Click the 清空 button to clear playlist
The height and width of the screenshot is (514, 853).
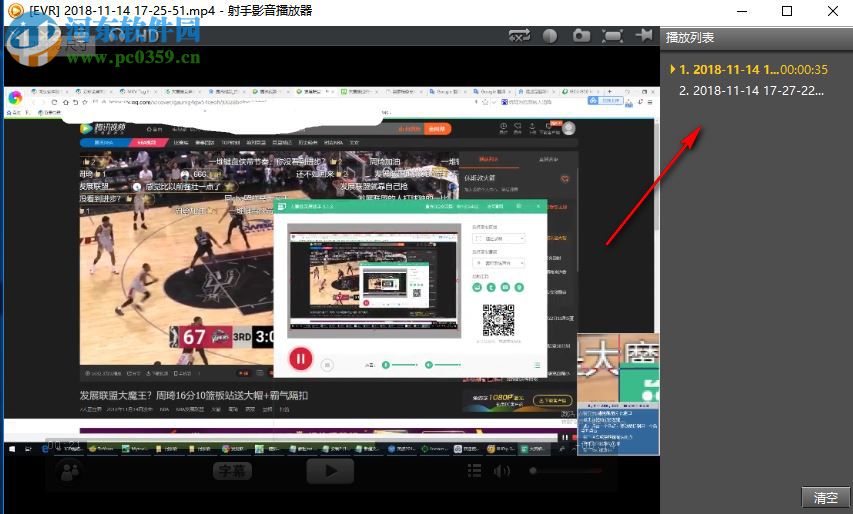(825, 498)
